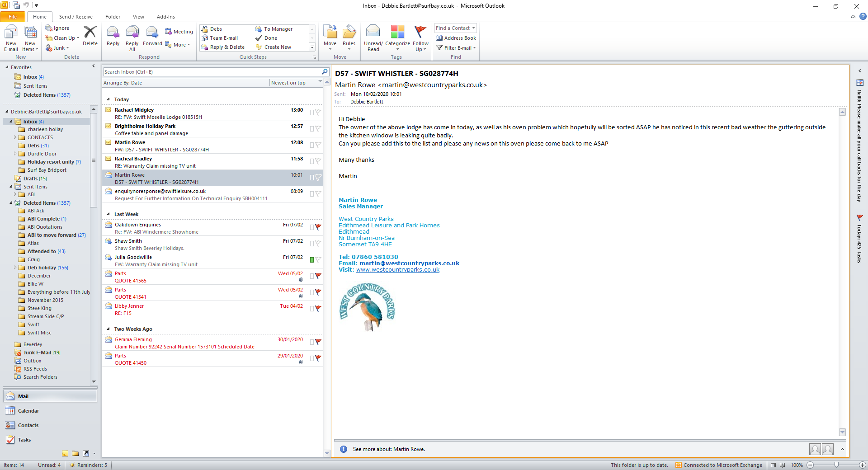Screen dimensions: 868x470
Task: Open the Junk mail options
Action: (x=57, y=48)
